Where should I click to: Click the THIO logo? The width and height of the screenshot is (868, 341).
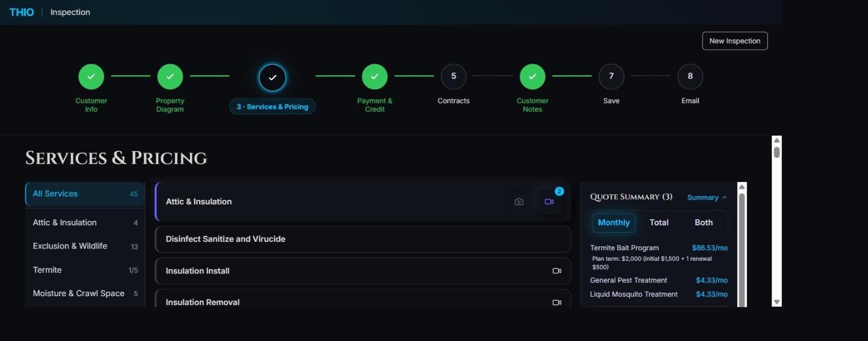coord(22,12)
